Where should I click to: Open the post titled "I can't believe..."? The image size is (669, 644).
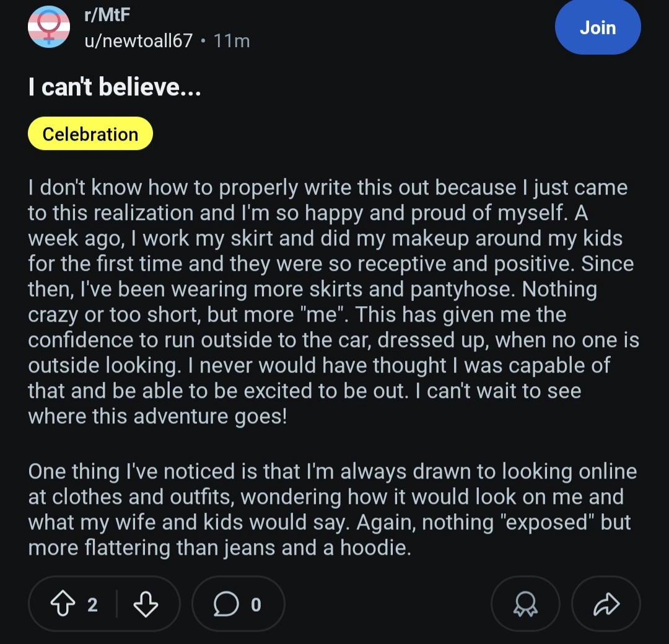115,87
